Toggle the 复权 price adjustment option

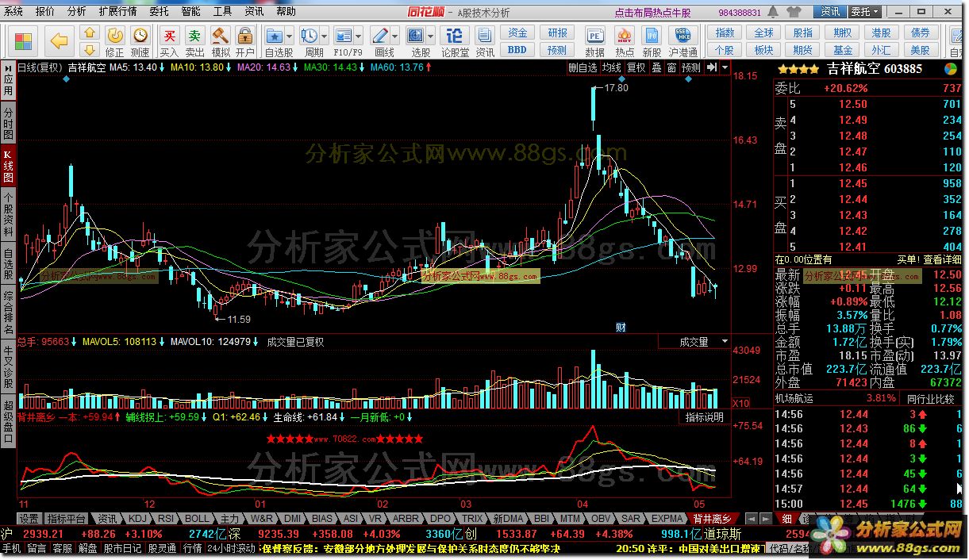point(636,67)
